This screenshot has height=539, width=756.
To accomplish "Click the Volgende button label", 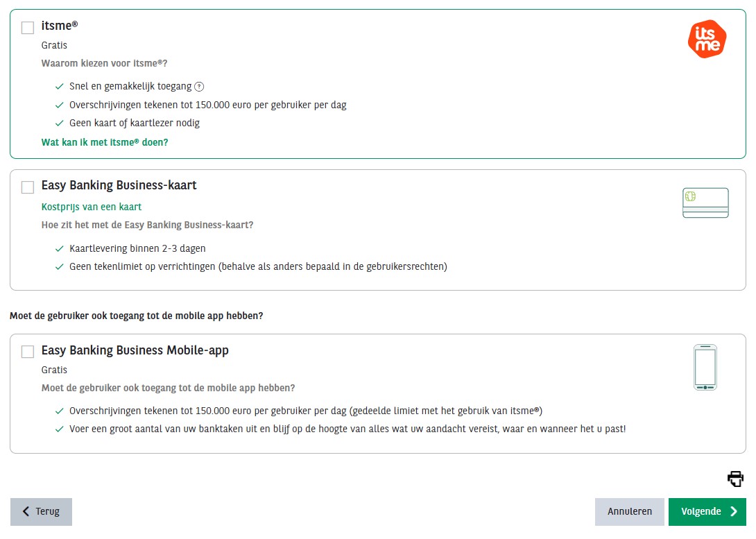I will 701,511.
